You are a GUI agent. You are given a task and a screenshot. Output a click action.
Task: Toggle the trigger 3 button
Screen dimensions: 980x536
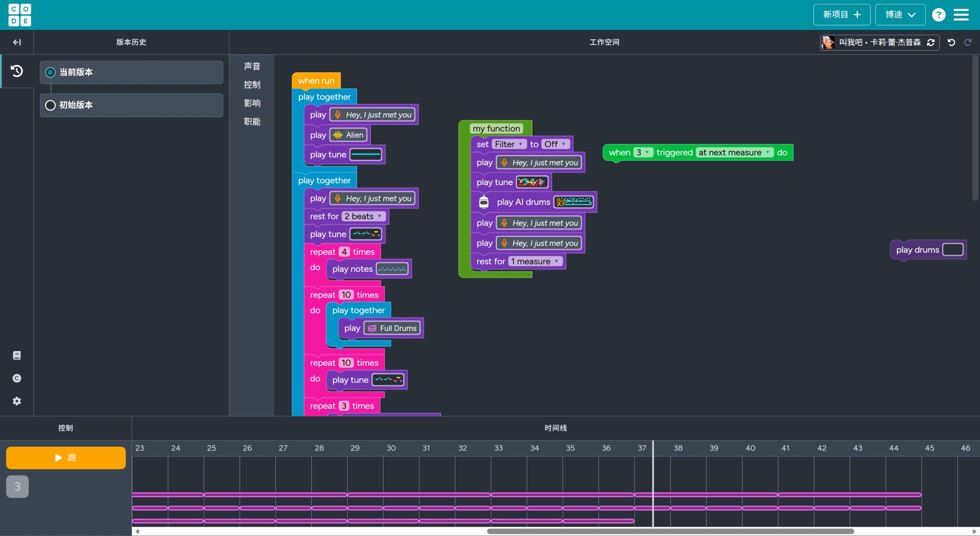pos(17,486)
